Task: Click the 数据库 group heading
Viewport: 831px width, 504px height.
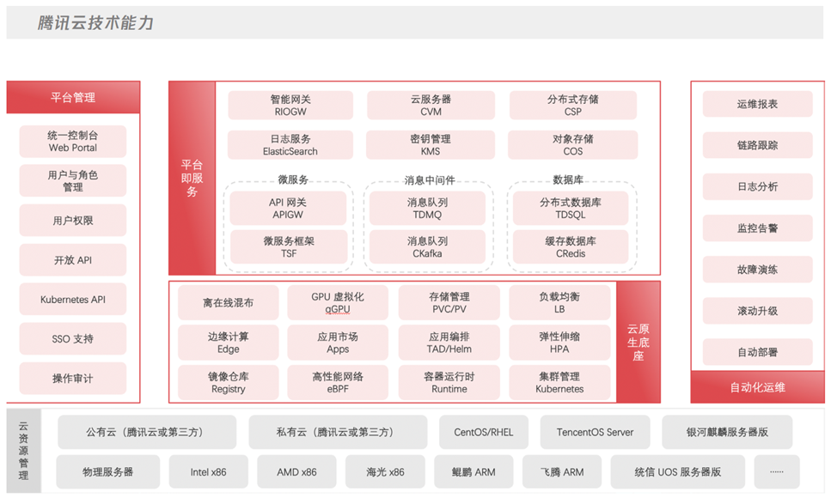Action: click(x=568, y=180)
